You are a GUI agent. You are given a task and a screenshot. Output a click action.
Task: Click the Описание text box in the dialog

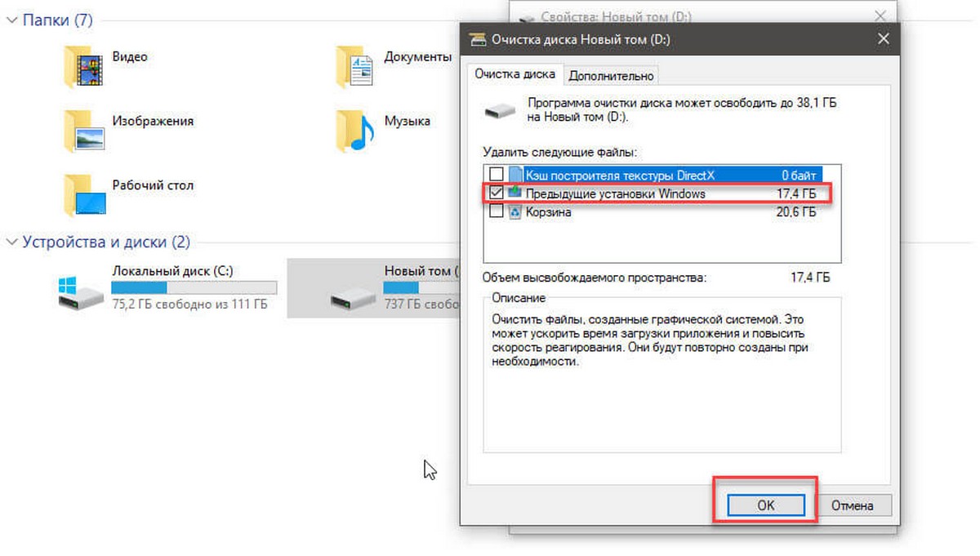tap(661, 375)
